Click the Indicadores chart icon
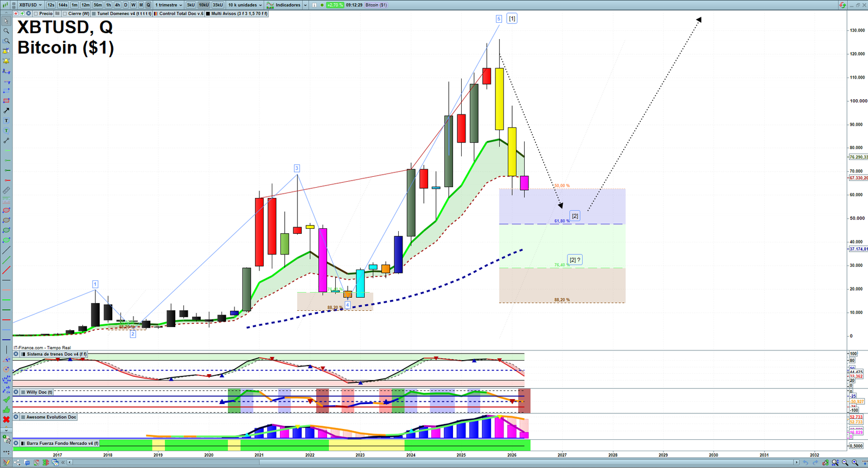The width and height of the screenshot is (868, 468). pyautogui.click(x=270, y=5)
